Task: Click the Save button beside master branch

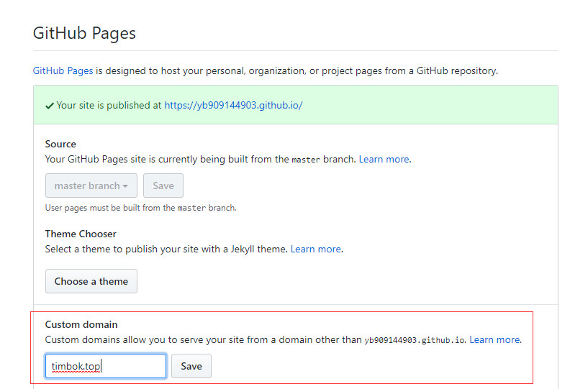Action: [x=163, y=186]
